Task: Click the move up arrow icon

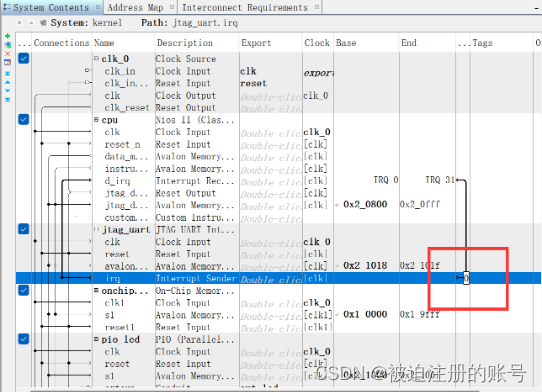Action: 7,82
